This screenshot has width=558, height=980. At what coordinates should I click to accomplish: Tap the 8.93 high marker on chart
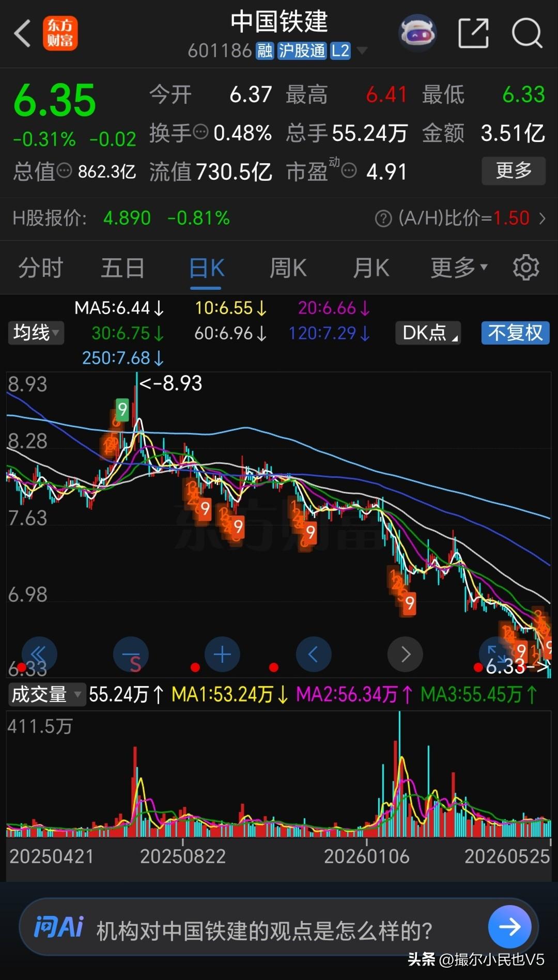coord(171,383)
